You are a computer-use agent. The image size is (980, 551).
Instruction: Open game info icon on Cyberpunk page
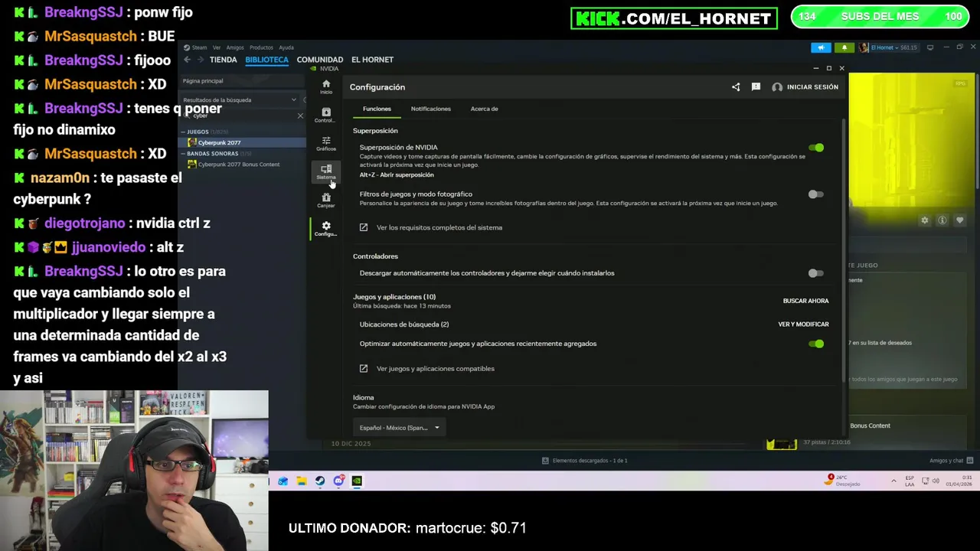tap(942, 220)
